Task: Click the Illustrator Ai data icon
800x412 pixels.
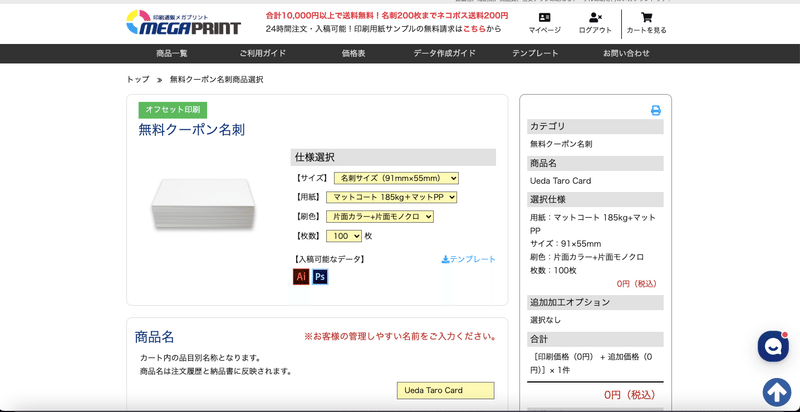Action: click(x=301, y=276)
